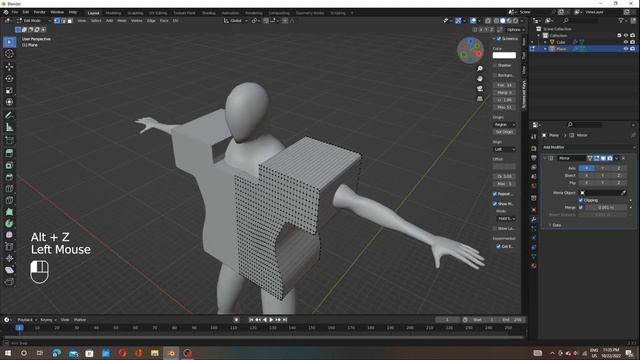
Task: Click the viewport zoom magnifier icon
Action: click(480, 69)
